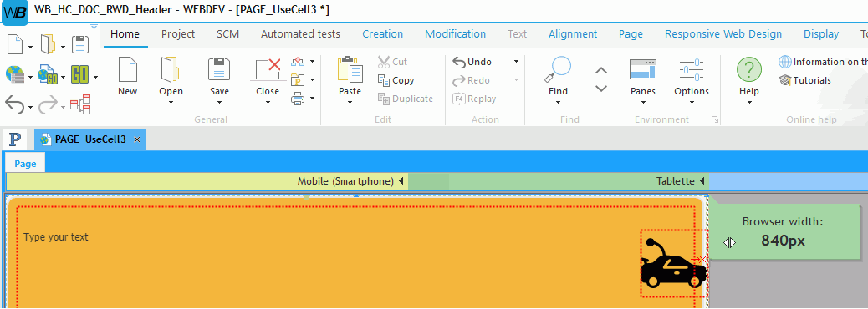Click the Panes icon in Environment group
This screenshot has height=309, width=868.
(643, 69)
